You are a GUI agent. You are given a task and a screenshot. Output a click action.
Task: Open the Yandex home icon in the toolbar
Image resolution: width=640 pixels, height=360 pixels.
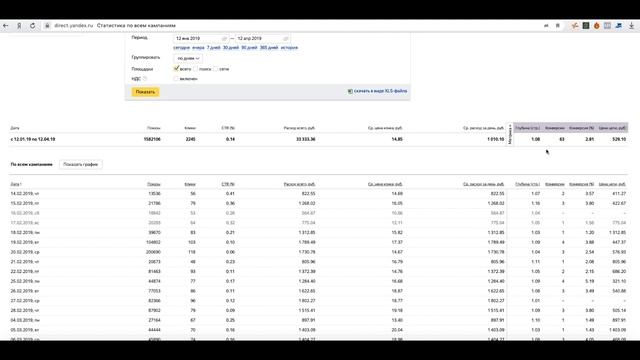tap(19, 25)
